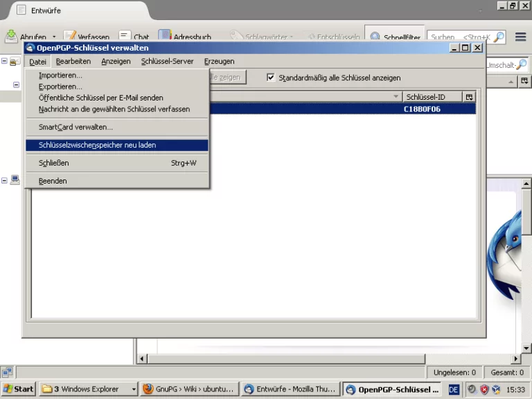Screen dimensions: 532x399
Task: Open the Thunderbird hamburger menu
Action: click(x=520, y=37)
